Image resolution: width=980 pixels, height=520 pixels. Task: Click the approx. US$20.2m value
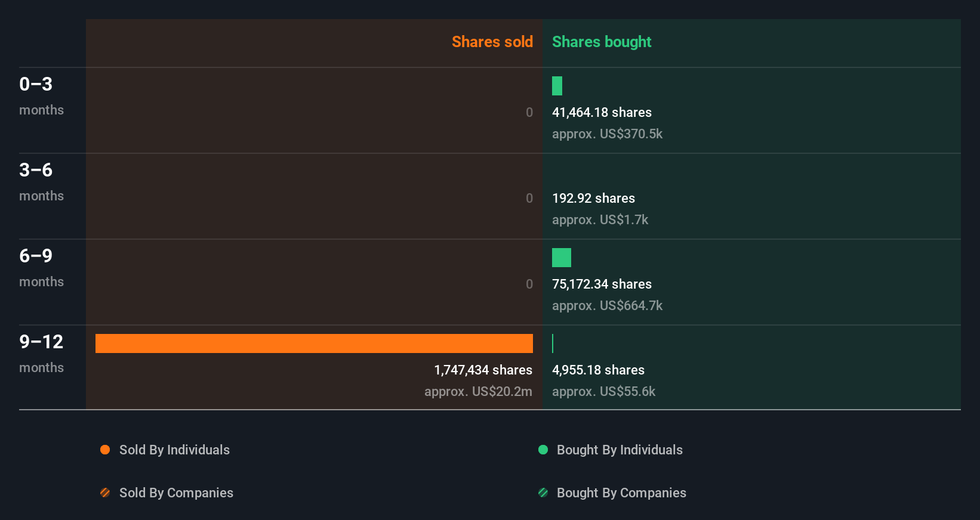point(478,392)
